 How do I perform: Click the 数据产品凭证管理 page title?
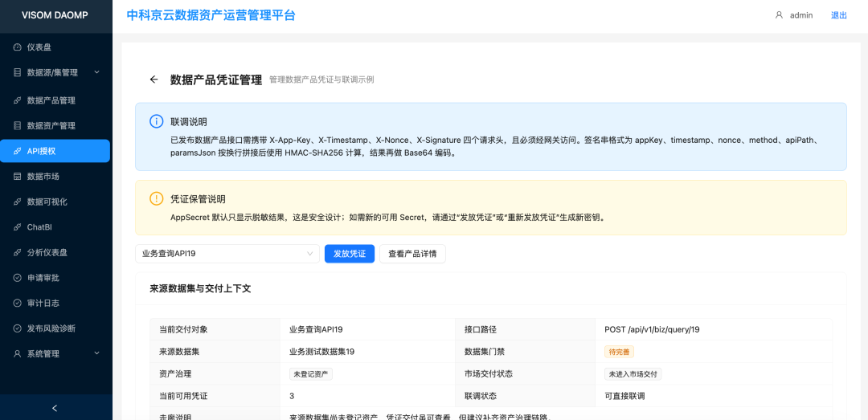coord(216,80)
